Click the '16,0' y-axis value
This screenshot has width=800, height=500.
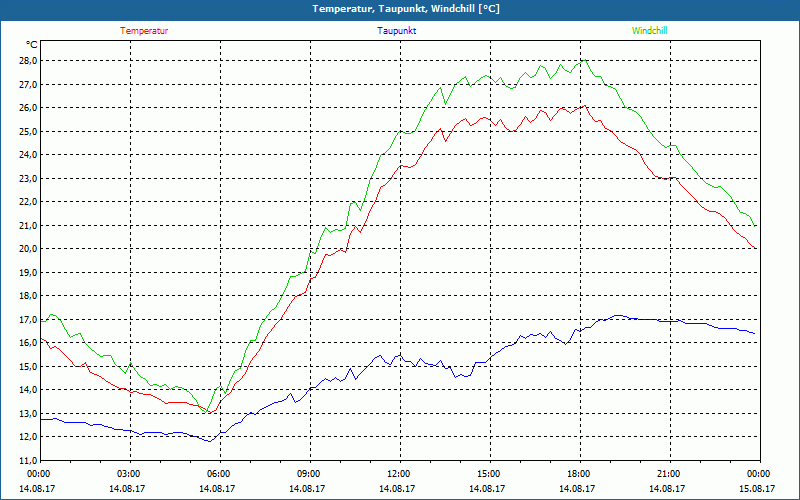pos(29,343)
